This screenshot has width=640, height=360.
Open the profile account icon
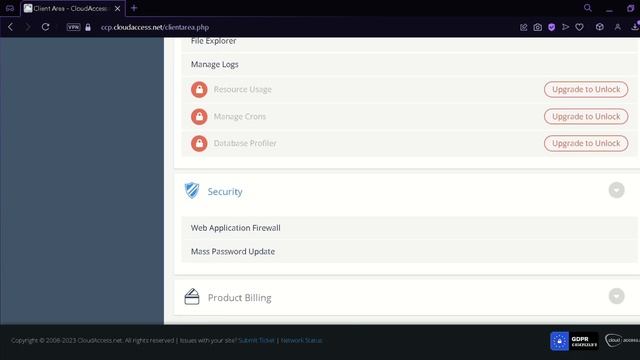[x=618, y=27]
